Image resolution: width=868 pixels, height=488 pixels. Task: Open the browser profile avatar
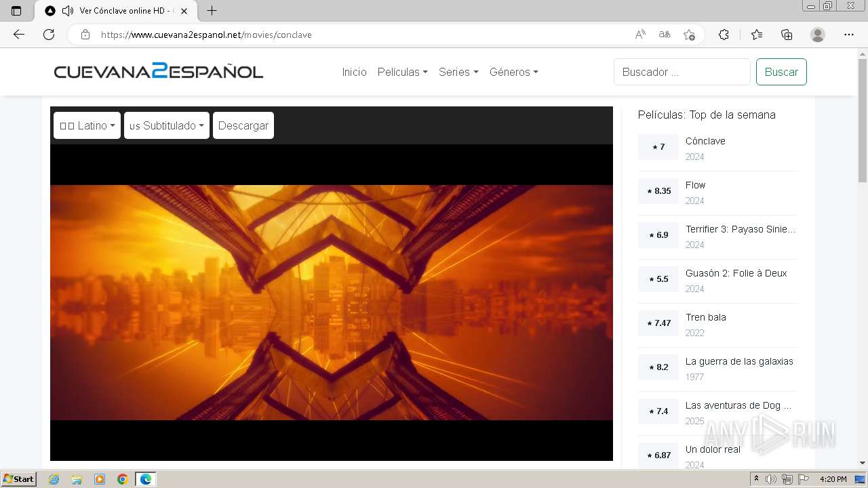click(818, 35)
